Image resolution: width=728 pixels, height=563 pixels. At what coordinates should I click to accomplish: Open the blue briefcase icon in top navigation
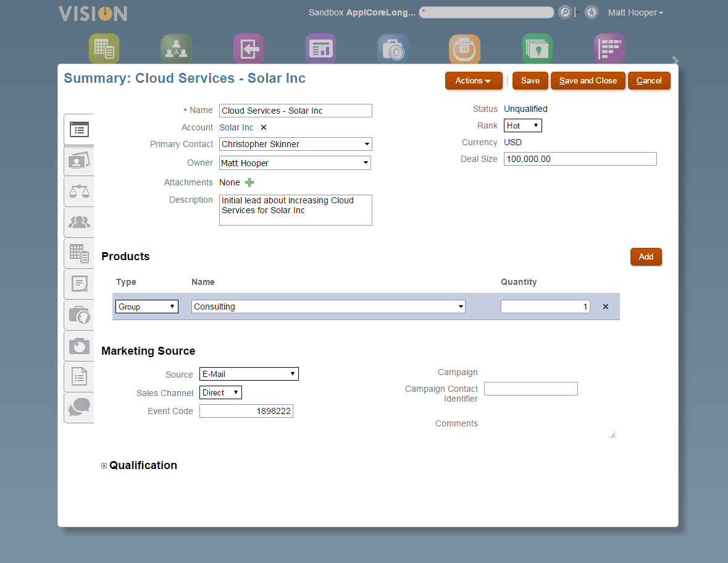pyautogui.click(x=393, y=48)
